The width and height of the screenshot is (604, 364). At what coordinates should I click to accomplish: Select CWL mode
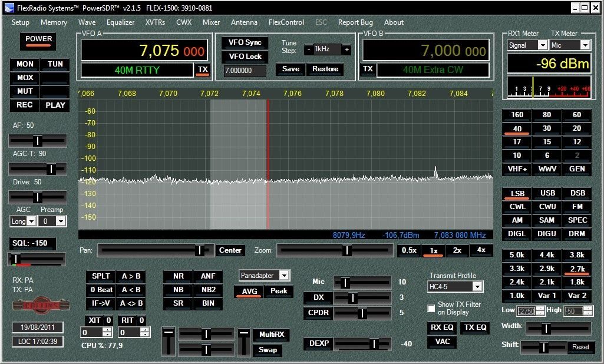[517, 207]
